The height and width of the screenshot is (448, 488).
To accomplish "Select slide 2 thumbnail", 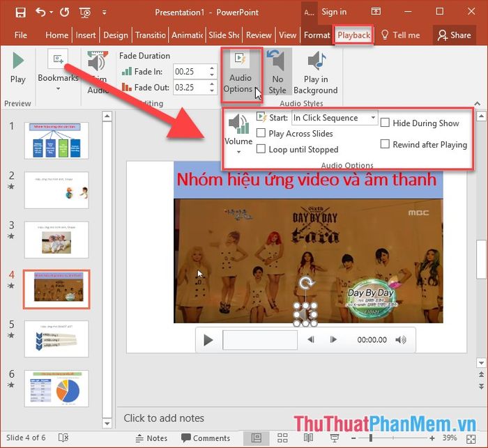I will [56, 190].
